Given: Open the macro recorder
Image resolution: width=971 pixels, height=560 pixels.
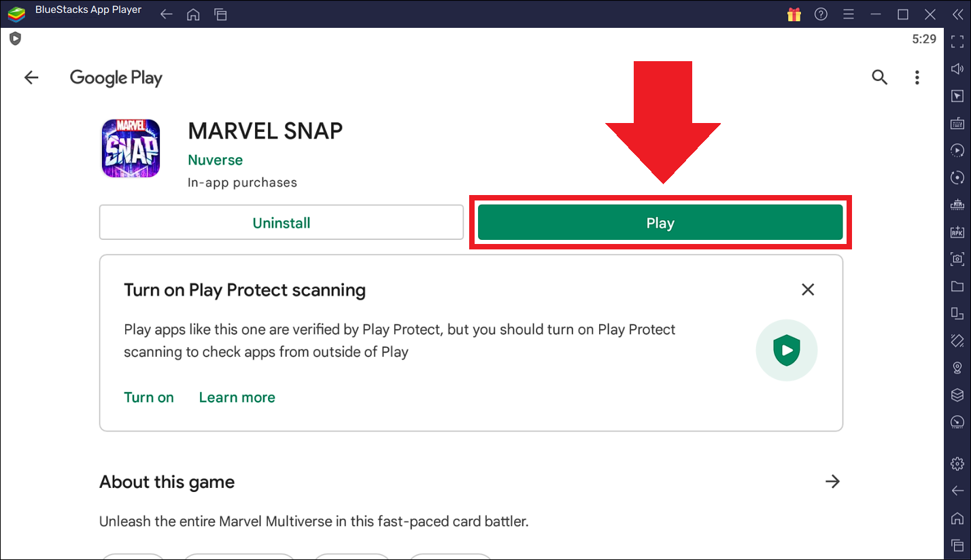Looking at the screenshot, I should point(957,150).
